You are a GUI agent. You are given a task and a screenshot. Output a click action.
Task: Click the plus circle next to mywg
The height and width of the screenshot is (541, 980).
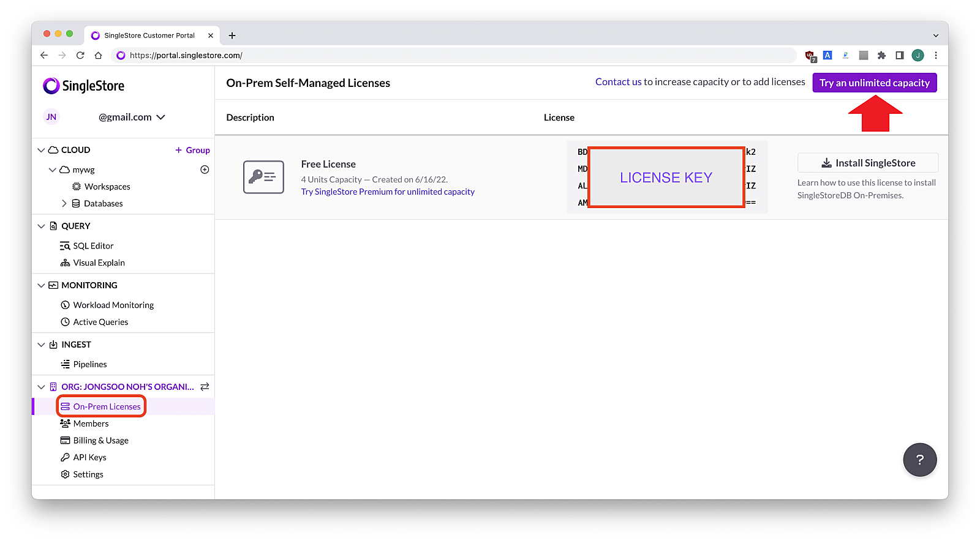(x=205, y=170)
